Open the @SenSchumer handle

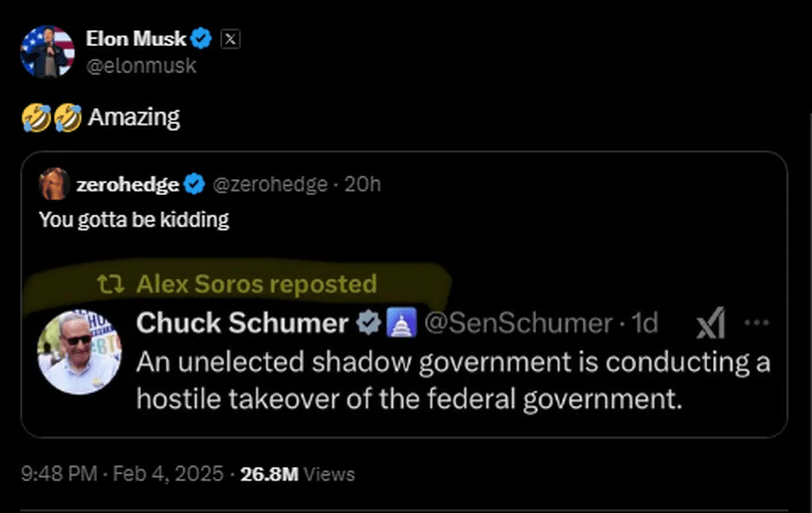click(518, 323)
